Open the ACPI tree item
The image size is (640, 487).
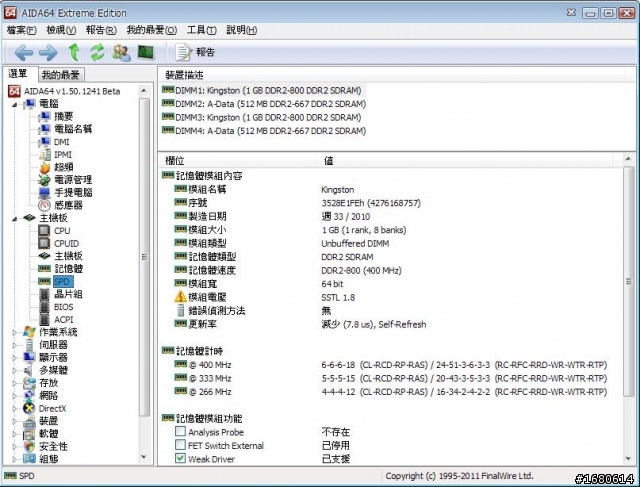pos(63,319)
